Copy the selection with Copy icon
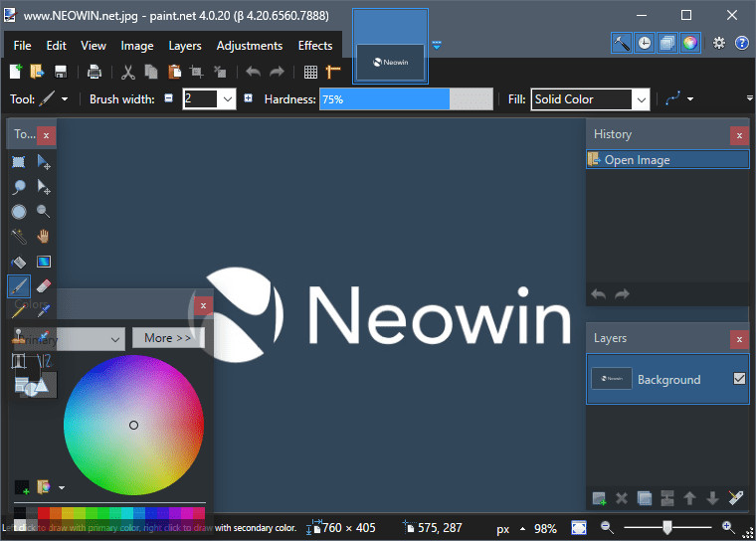Image resolution: width=756 pixels, height=541 pixels. (x=151, y=72)
